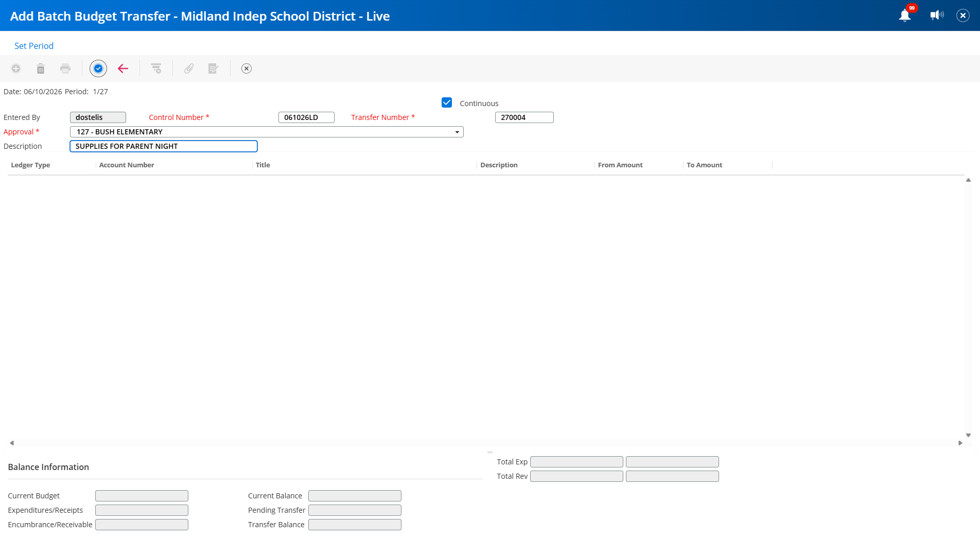The width and height of the screenshot is (980, 555).
Task: Open the Set Period link
Action: pyautogui.click(x=34, y=46)
